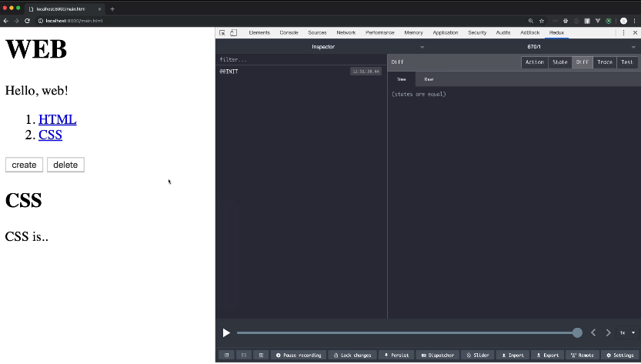Switch to the Elements tab

259,33
